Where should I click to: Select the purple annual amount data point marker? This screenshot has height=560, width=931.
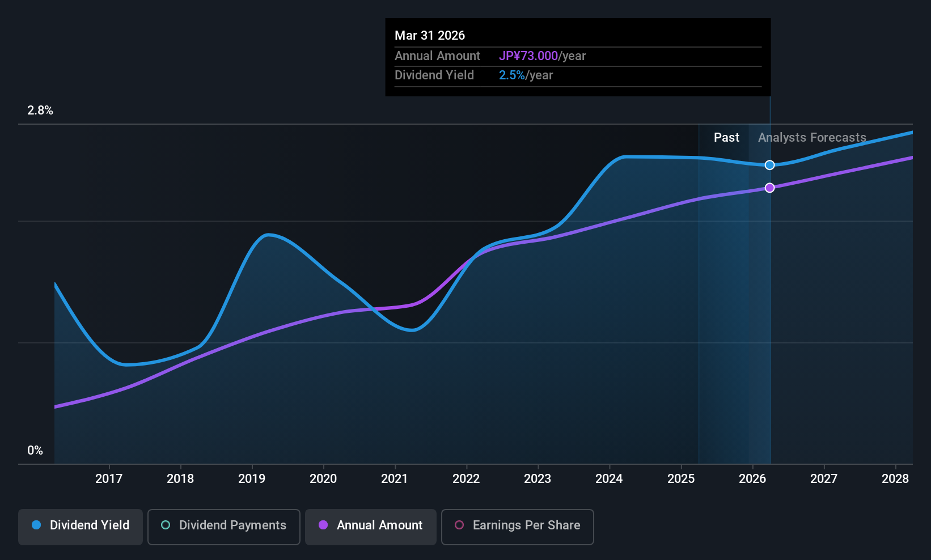coord(769,188)
